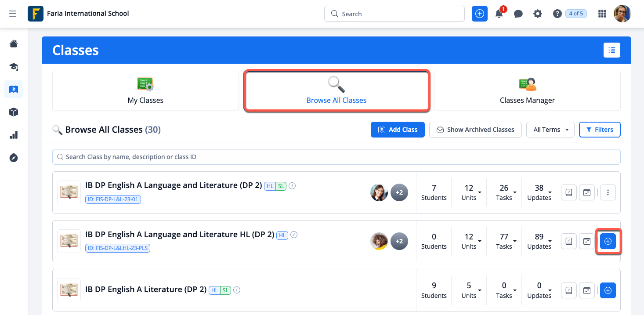644x315 pixels.
Task: Click the notifications bell icon
Action: 499,14
